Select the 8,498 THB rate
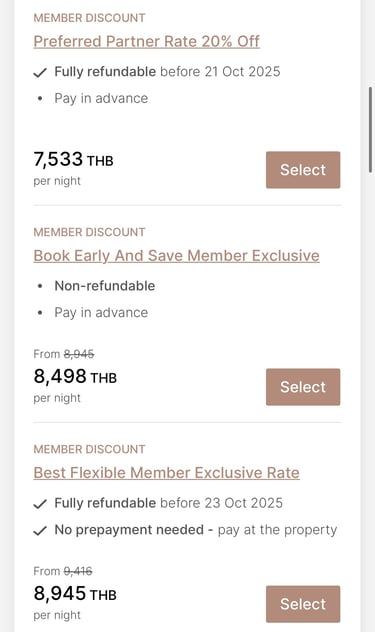 [x=303, y=387]
